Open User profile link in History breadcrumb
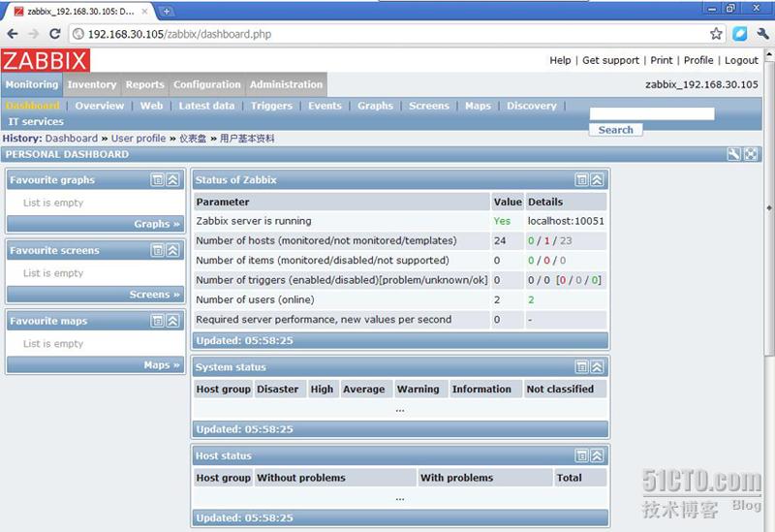 click(139, 139)
